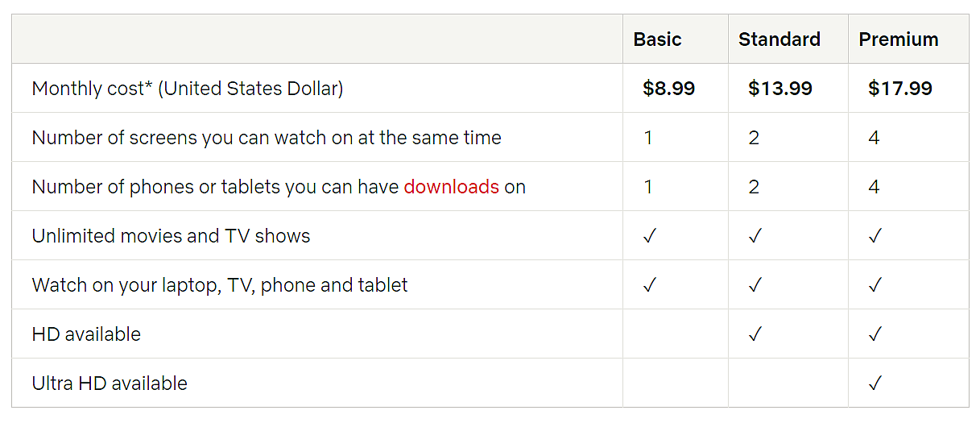Viewport: 980px width, 427px height.
Task: Click the Monthly cost row label
Action: pos(187,89)
